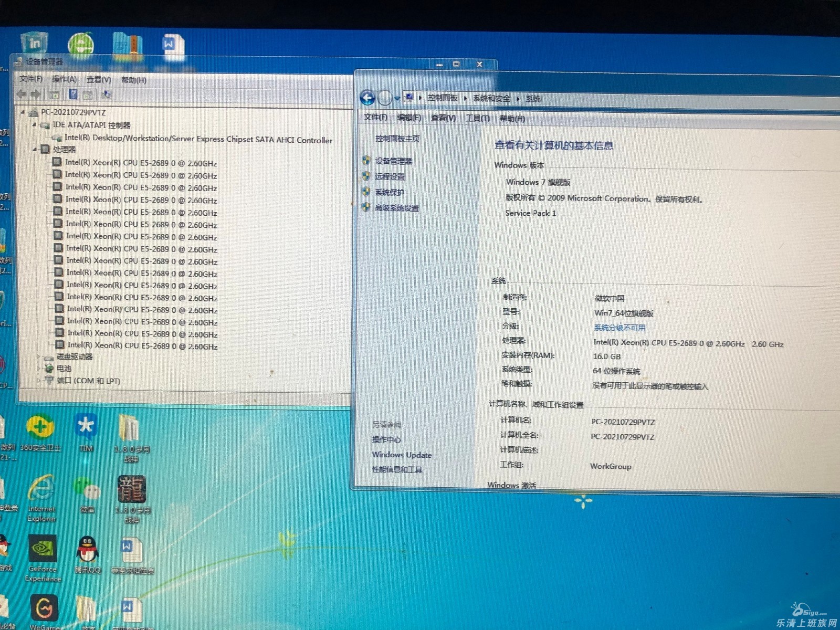Collapse the PC-20210729PVTZ root node arrow
The width and height of the screenshot is (840, 630).
23,112
